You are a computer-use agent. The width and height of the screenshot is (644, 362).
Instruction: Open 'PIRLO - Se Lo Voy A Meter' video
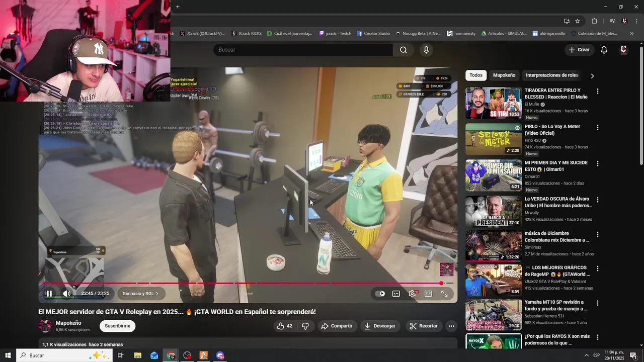[494, 139]
